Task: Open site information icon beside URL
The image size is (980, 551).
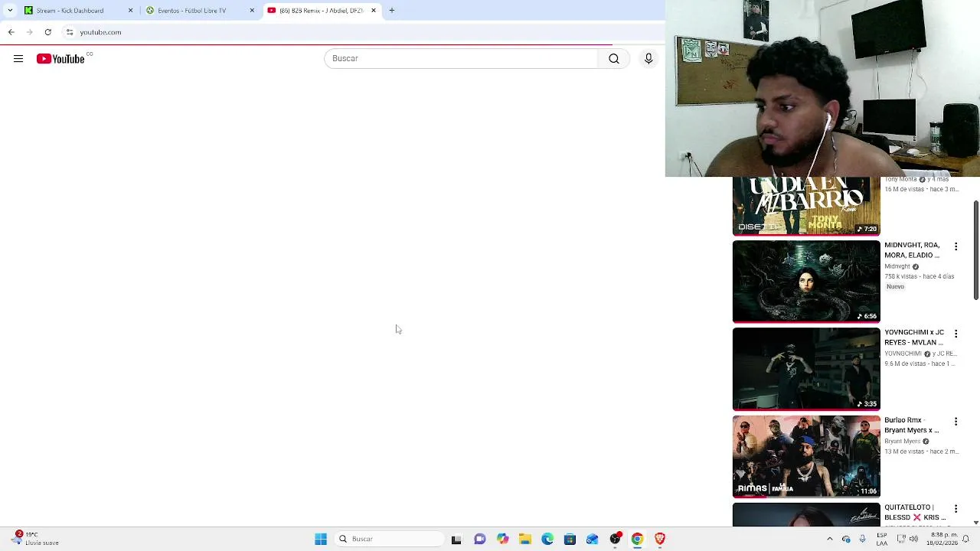Action: 70,32
